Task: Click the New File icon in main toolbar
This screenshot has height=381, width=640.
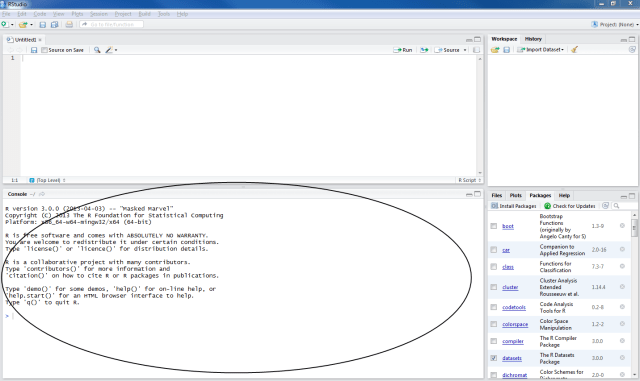Action: click(x=4, y=25)
